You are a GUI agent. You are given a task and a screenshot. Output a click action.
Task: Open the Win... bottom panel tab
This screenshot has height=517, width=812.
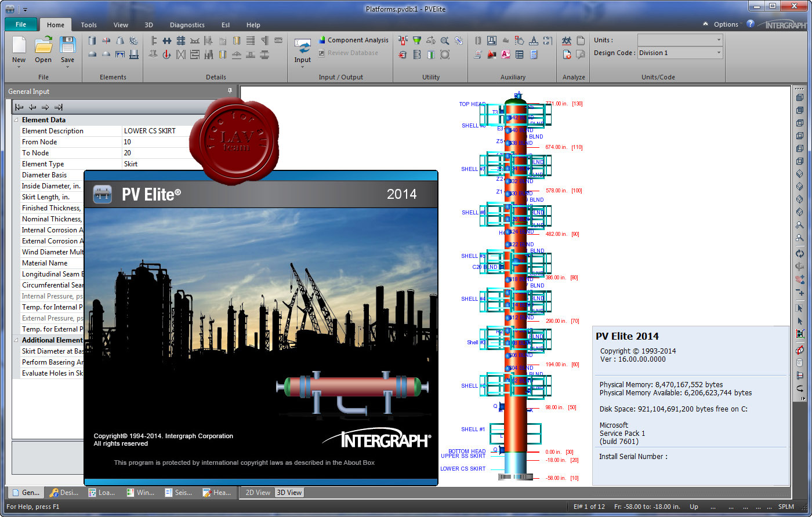tap(141, 493)
